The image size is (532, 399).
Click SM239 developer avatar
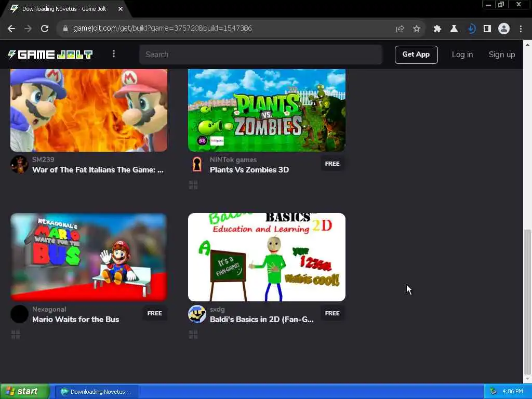[x=19, y=165]
